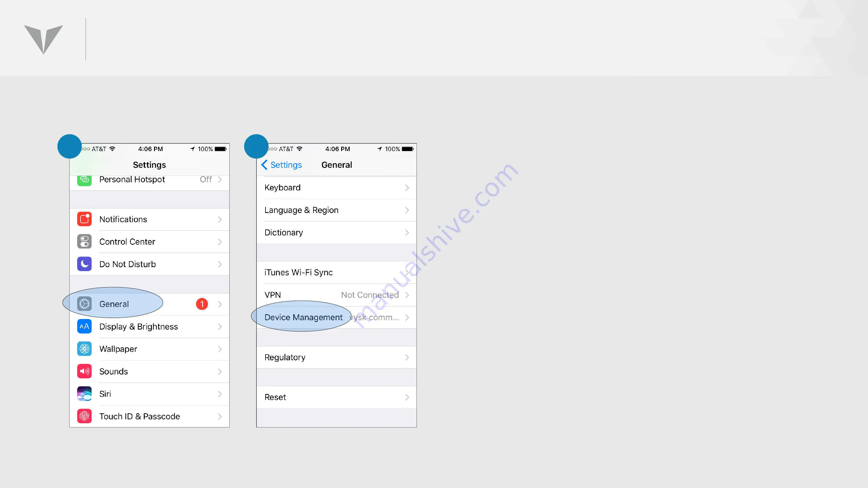This screenshot has width=868, height=488.
Task: Tap the red Notifications icon
Action: 84,219
